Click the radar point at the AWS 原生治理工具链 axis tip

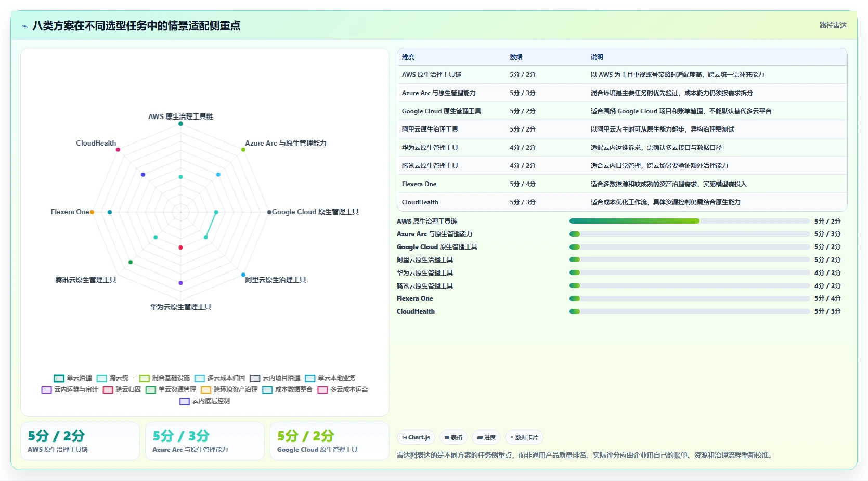pyautogui.click(x=180, y=124)
